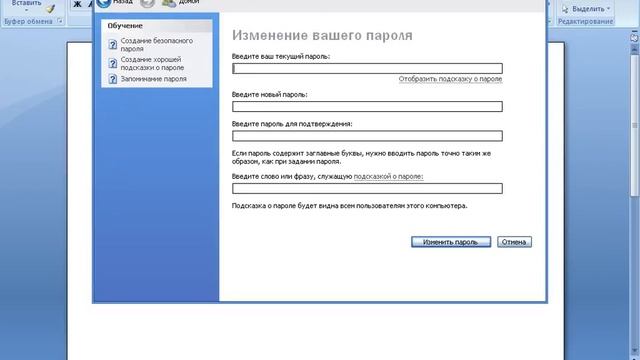Click the Word vertical scrollbar thumb

(x=635, y=125)
